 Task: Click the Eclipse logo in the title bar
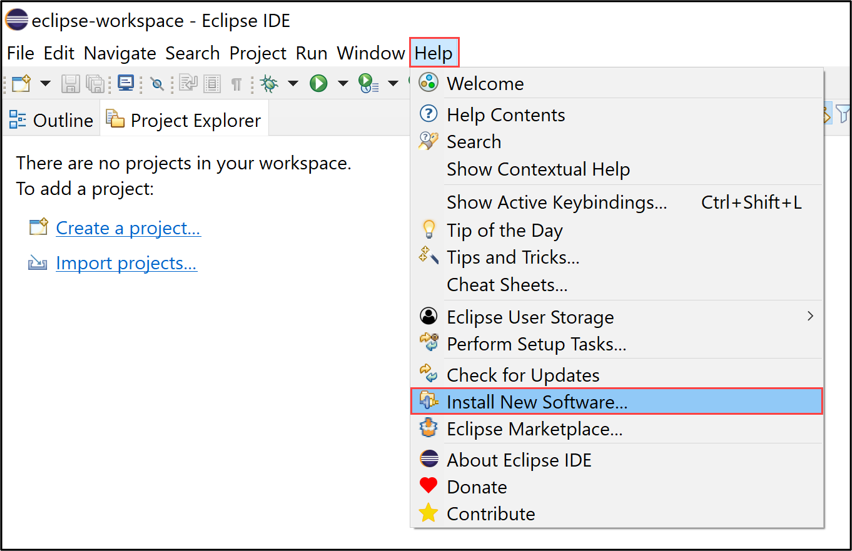click(x=16, y=20)
